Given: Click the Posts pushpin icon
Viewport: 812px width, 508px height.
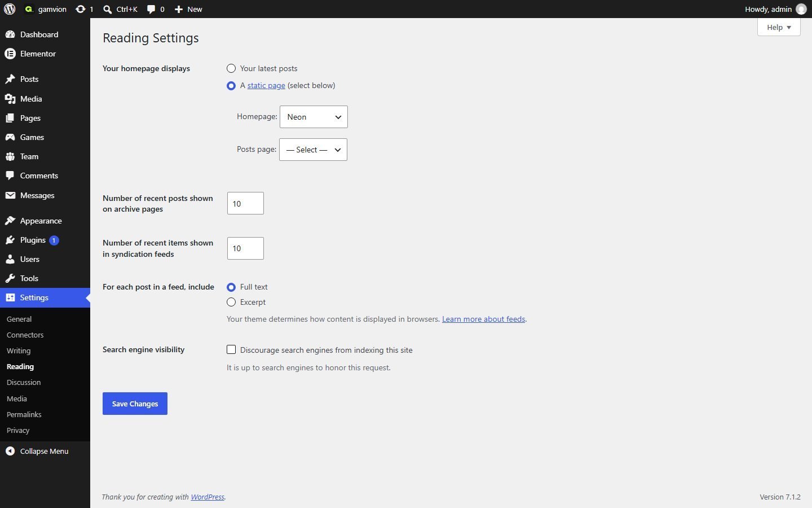Looking at the screenshot, I should point(10,79).
